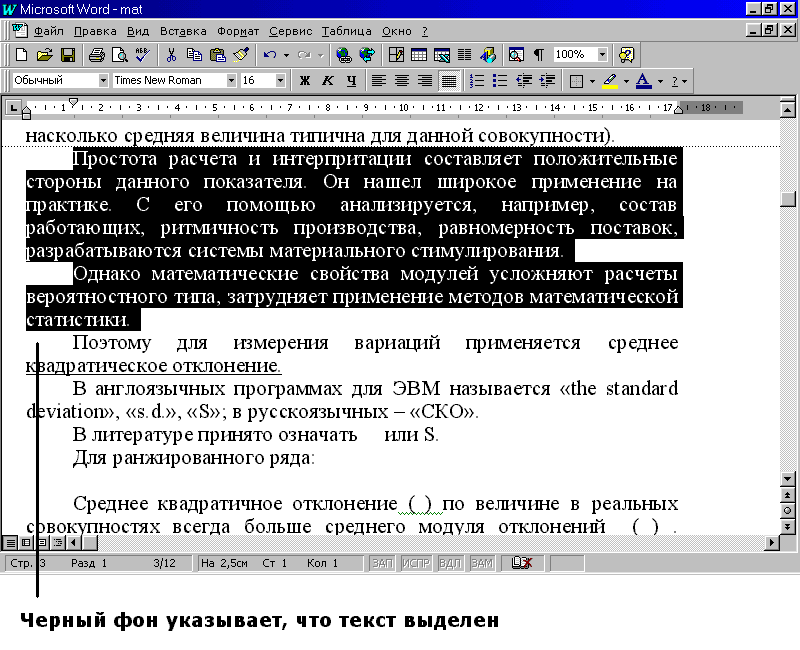Image resolution: width=800 pixels, height=650 pixels.
Task: Click the select browse object button
Action: tap(788, 510)
